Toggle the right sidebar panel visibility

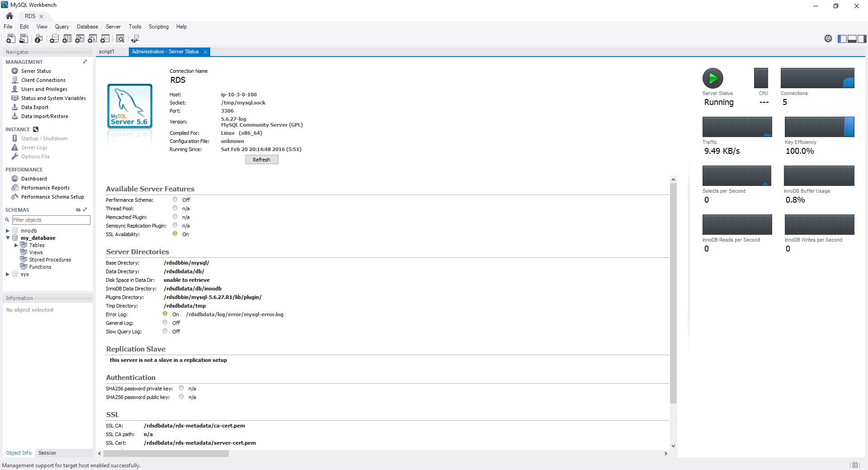862,39
